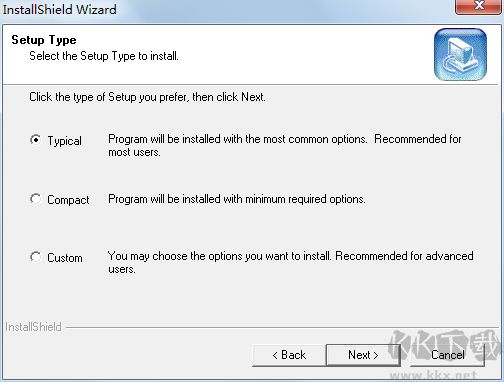Click the grey InstallShield branding label

(x=33, y=327)
